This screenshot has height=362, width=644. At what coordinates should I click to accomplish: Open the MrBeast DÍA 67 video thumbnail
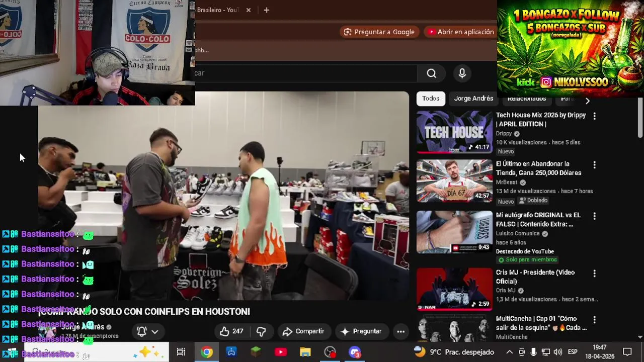(454, 181)
